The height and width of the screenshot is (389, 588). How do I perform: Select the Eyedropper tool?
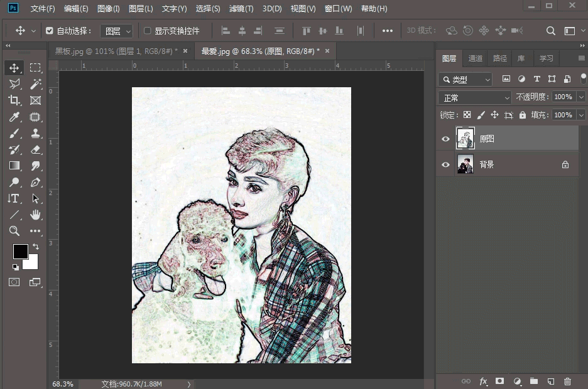(x=14, y=117)
